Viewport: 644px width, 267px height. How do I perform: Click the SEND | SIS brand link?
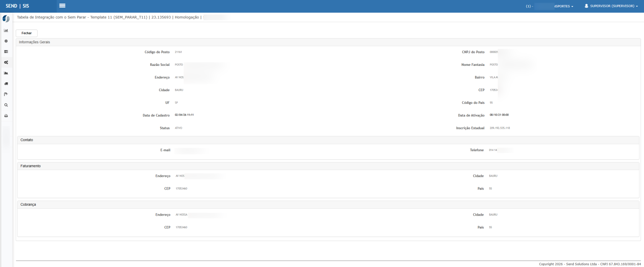(x=17, y=6)
